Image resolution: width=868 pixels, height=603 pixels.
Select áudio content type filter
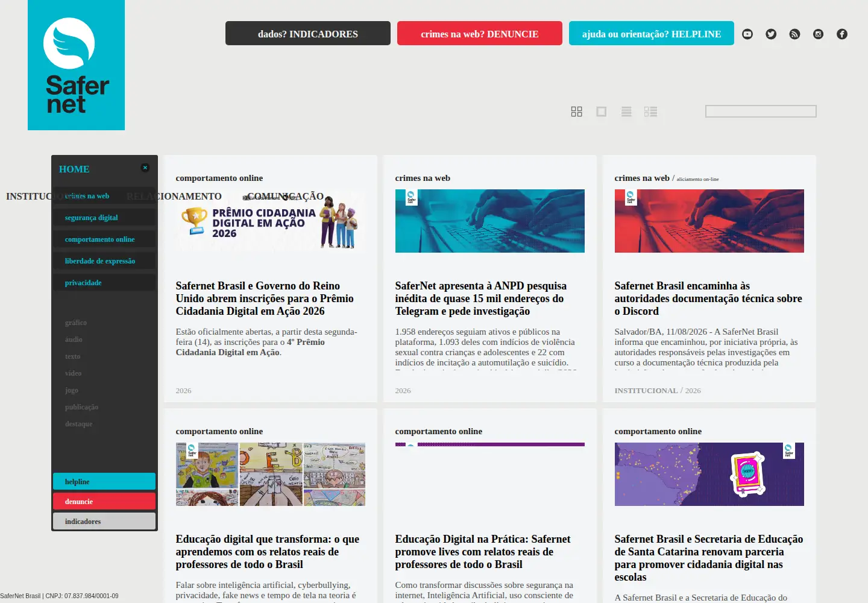coord(74,339)
